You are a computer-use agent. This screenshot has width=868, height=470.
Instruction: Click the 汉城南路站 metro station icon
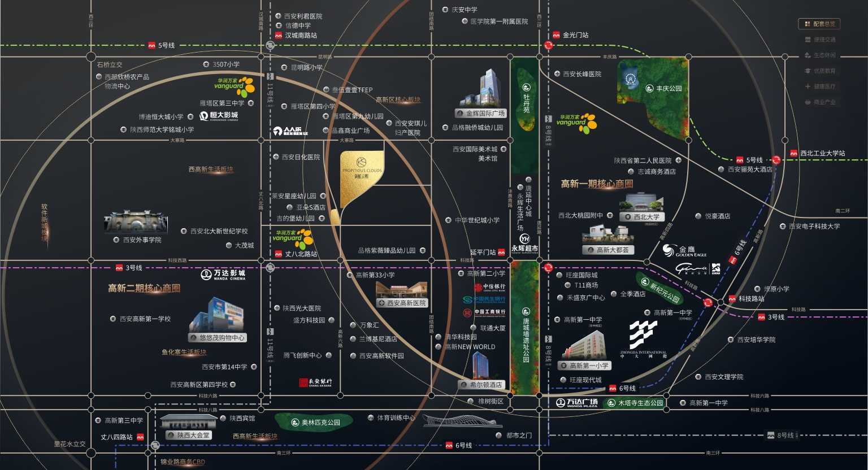tap(279, 35)
